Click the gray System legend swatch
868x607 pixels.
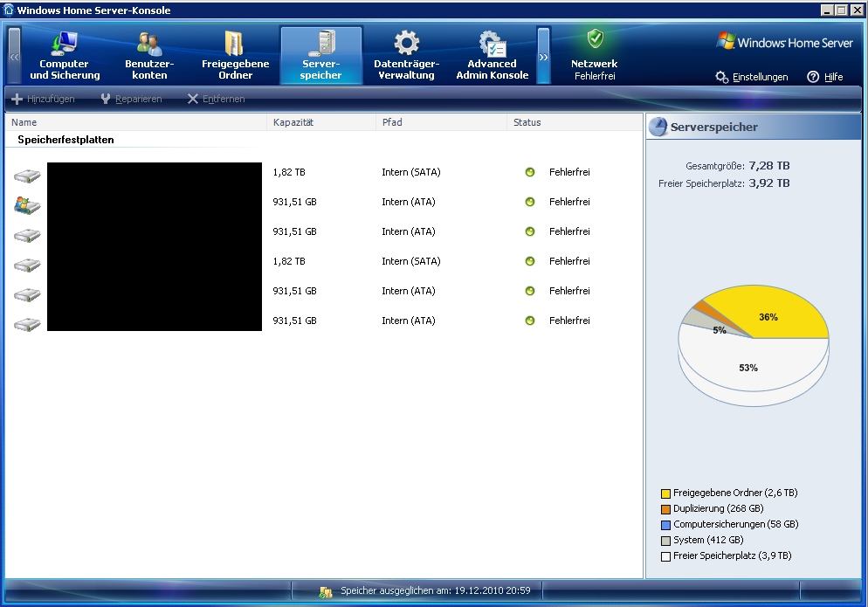point(665,541)
